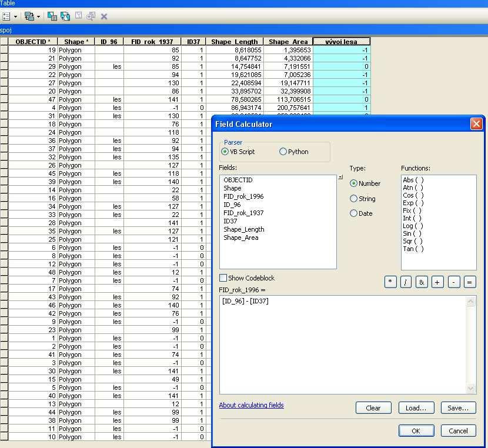This screenshot has width=488, height=448.
Task: Select Shape_Length in the Fields list
Action: 243,229
